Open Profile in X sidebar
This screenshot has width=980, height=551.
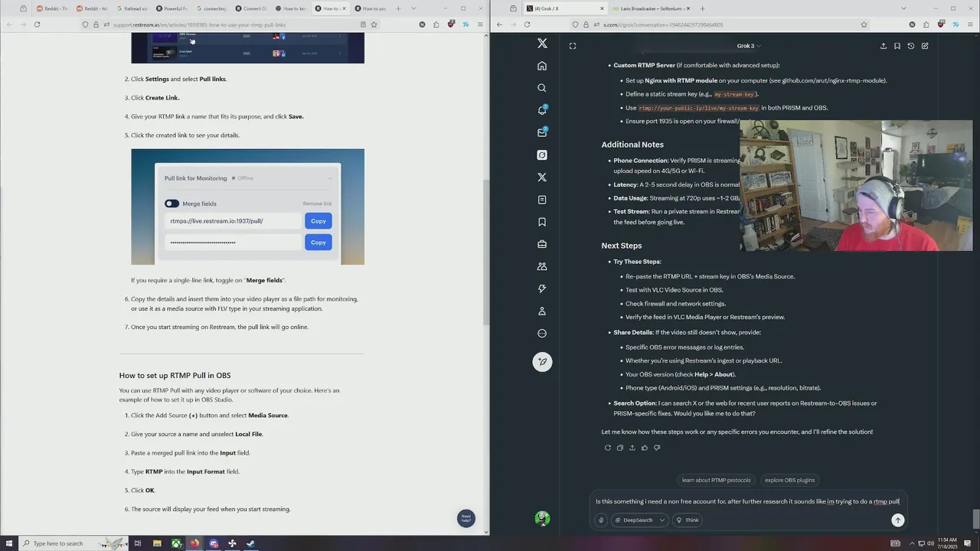(542, 311)
